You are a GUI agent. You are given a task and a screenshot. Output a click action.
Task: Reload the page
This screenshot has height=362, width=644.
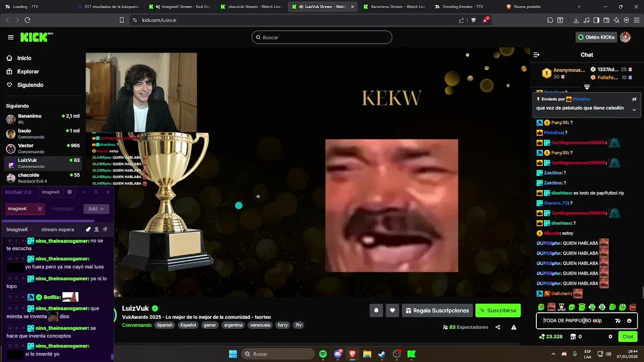click(x=27, y=20)
